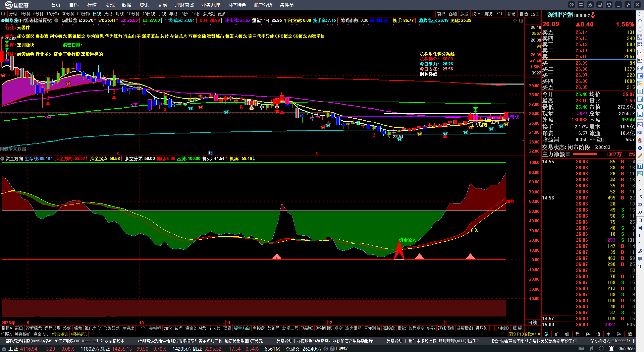Viewport: 644px width, 352px height.
Task: Click the F12 trading sidebar icon
Action: (x=640, y=99)
